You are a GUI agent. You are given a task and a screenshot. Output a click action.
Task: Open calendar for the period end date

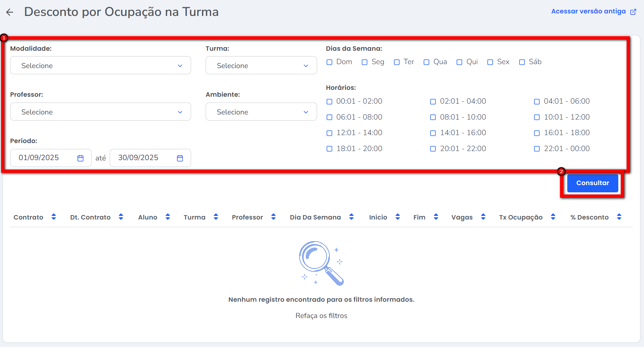pyautogui.click(x=180, y=158)
